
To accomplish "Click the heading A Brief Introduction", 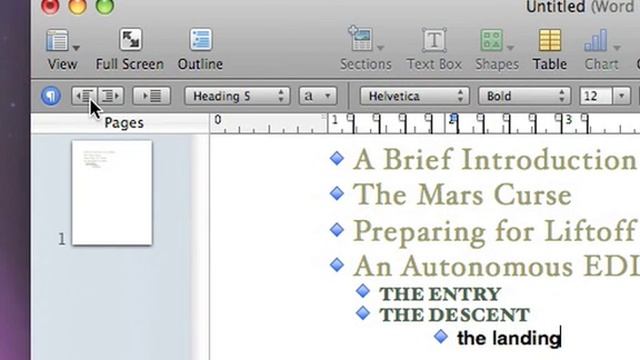I will click(x=495, y=160).
